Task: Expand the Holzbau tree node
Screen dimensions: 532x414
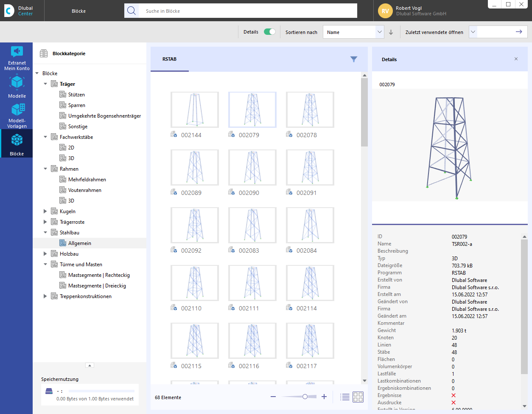Action: coord(45,254)
